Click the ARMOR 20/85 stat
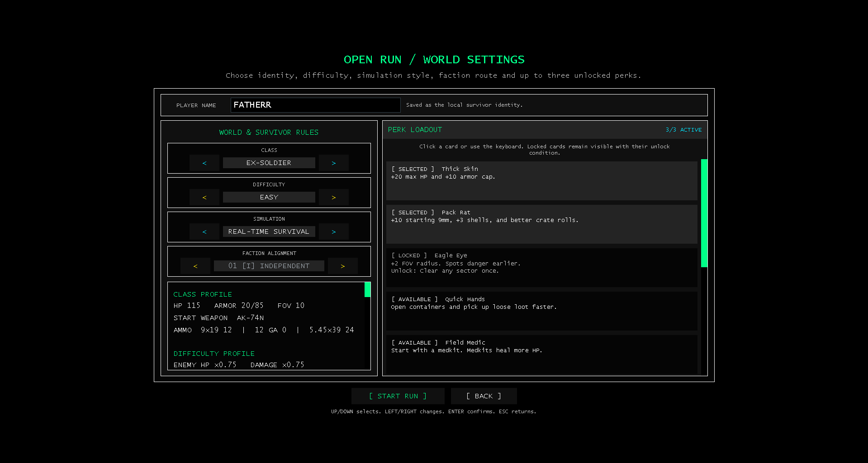This screenshot has width=868, height=463. click(x=239, y=306)
